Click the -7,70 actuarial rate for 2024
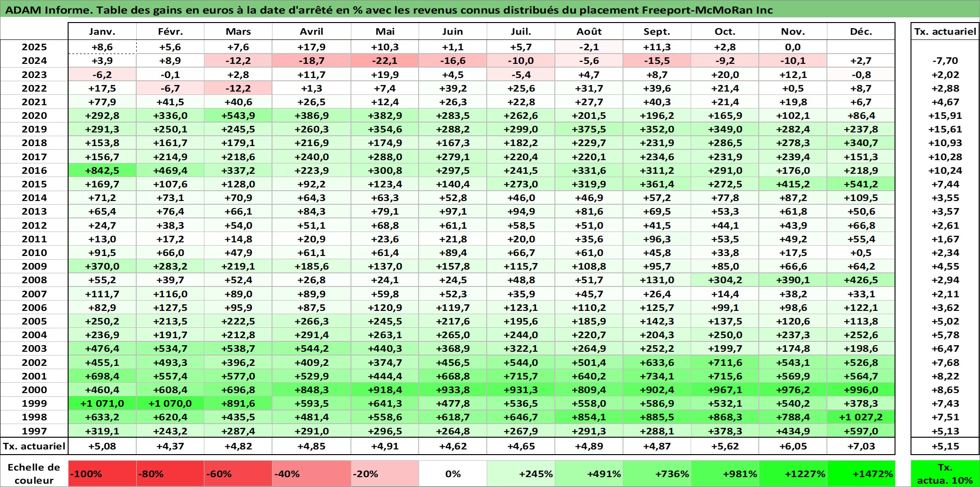This screenshot has width=980, height=487. (945, 61)
